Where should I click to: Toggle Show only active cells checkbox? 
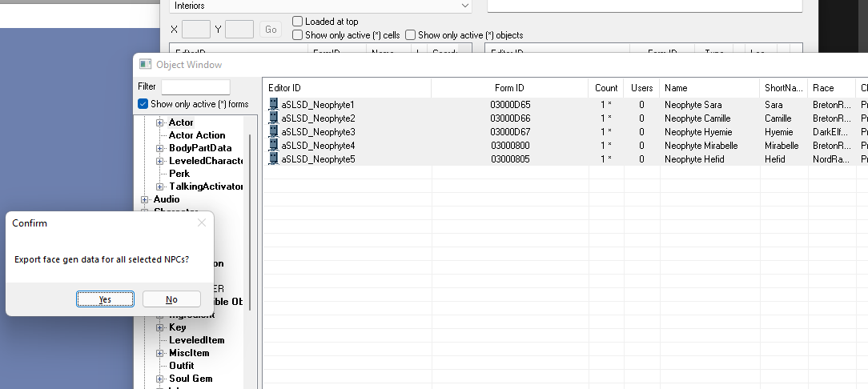point(297,35)
